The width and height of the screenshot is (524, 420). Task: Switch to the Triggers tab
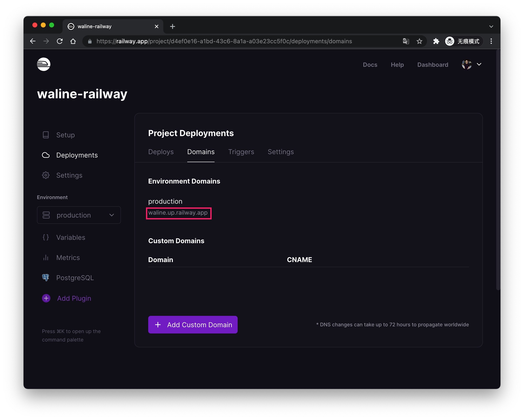tap(241, 152)
